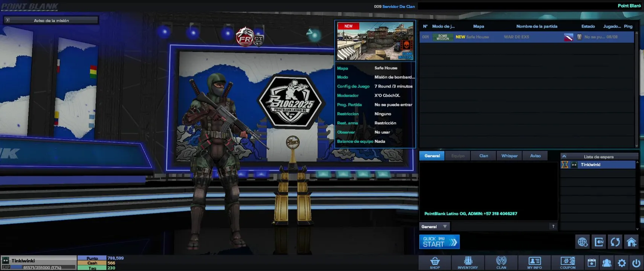Select Tinkiwinki in the waiting list
The height and width of the screenshot is (271, 644).
pos(598,164)
